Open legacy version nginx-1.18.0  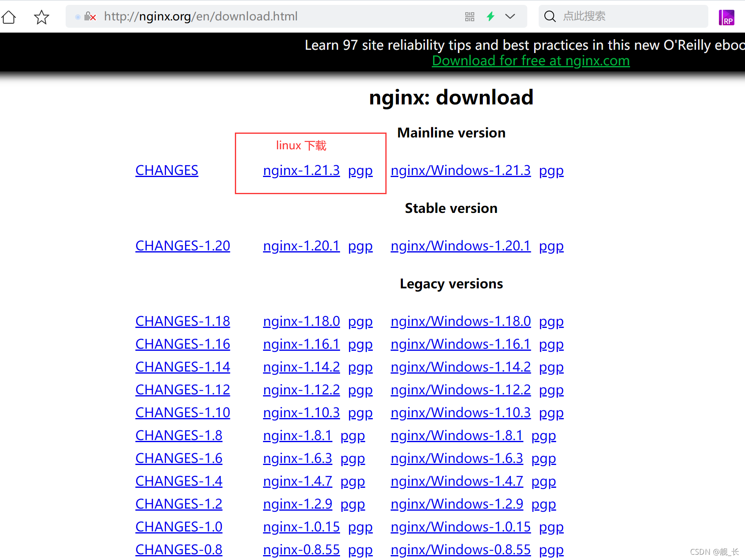[x=301, y=321]
